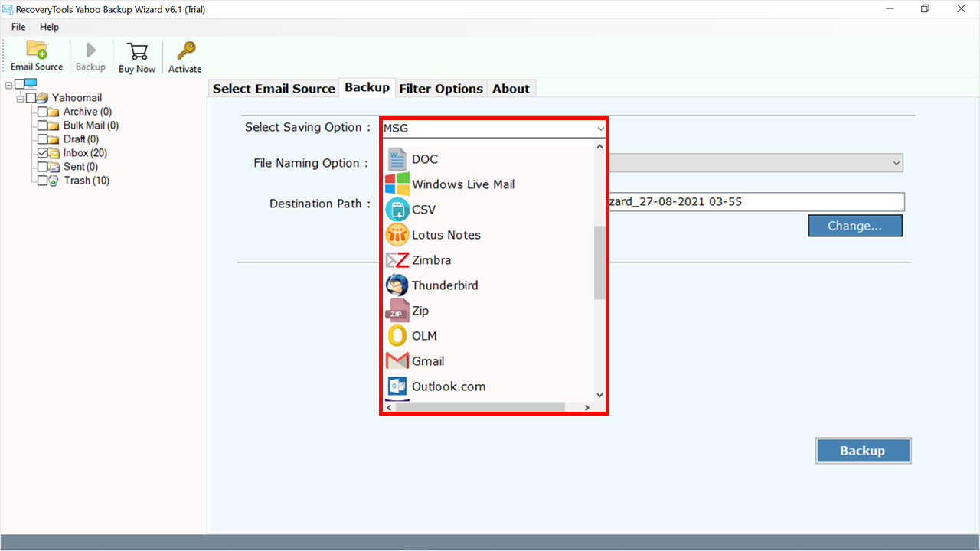Open the Help menu
The height and width of the screenshot is (551, 980).
[x=49, y=27]
